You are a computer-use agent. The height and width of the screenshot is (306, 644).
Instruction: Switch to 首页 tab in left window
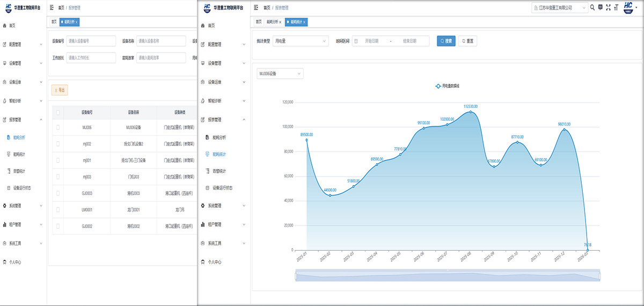coord(53,22)
